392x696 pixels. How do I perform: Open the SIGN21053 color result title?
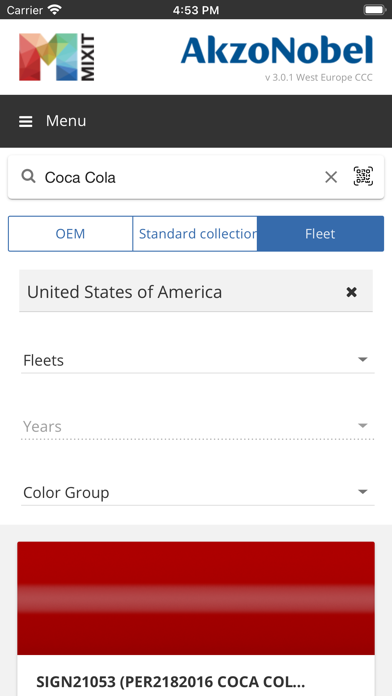click(x=170, y=681)
